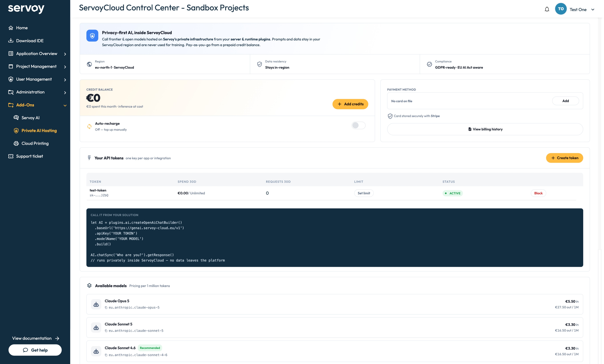Image resolution: width=604 pixels, height=364 pixels.
Task: Click the sk-...JZbQ token key
Action: coord(99,195)
